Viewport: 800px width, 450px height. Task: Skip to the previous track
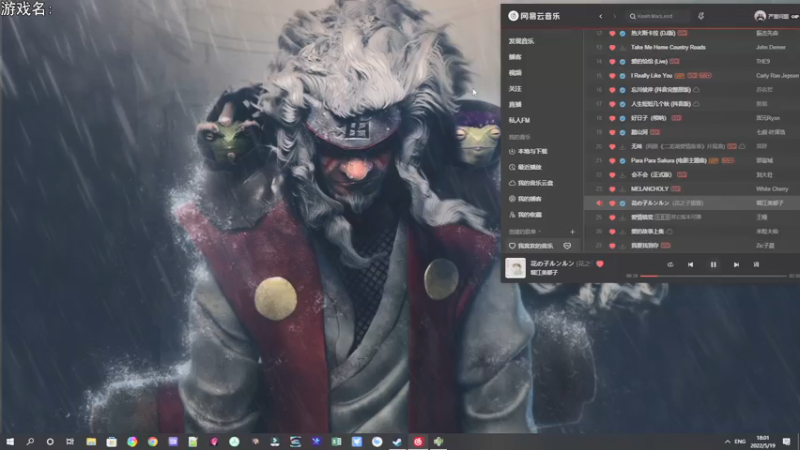[690, 264]
